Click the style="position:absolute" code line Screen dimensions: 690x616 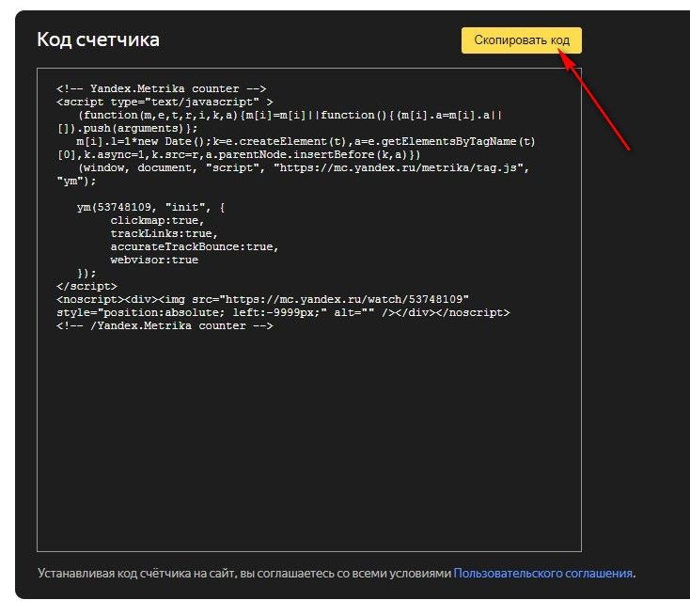(x=282, y=312)
